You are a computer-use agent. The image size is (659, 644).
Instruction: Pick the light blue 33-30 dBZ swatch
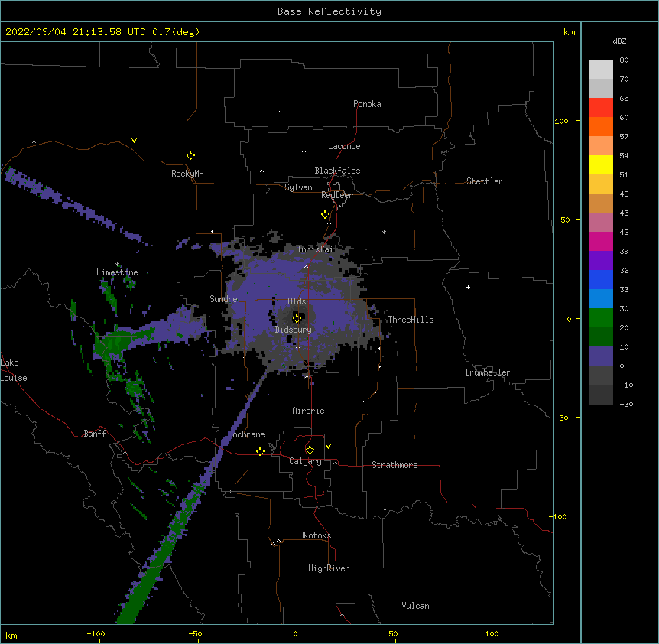pyautogui.click(x=601, y=298)
